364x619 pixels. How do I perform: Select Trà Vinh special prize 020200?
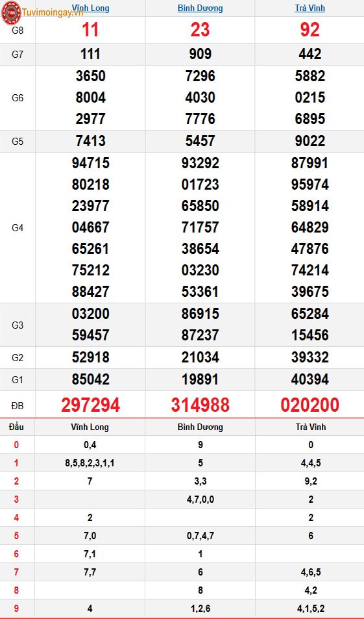click(310, 405)
